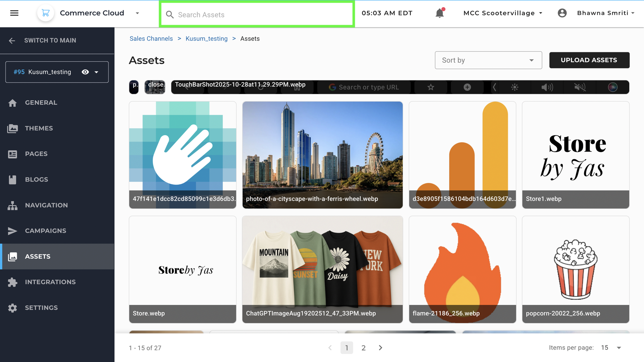Open the Store1.webp asset
The width and height of the screenshot is (644, 362).
(x=576, y=155)
